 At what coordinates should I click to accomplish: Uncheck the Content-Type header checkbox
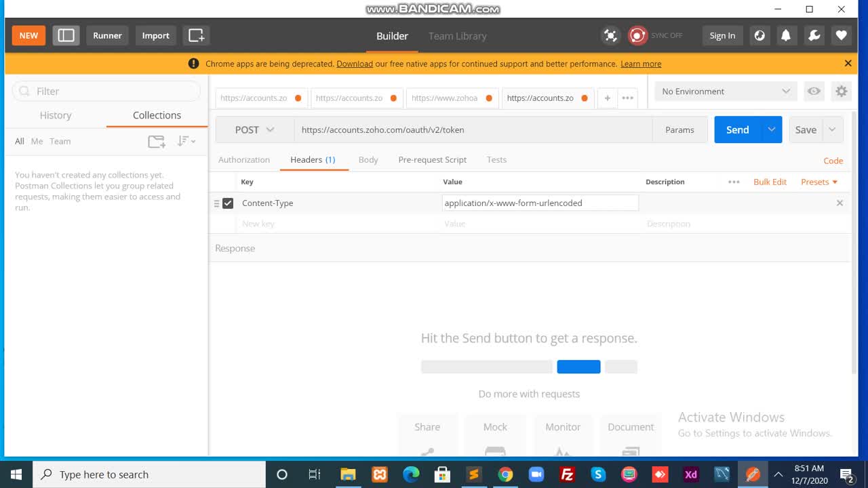point(228,203)
